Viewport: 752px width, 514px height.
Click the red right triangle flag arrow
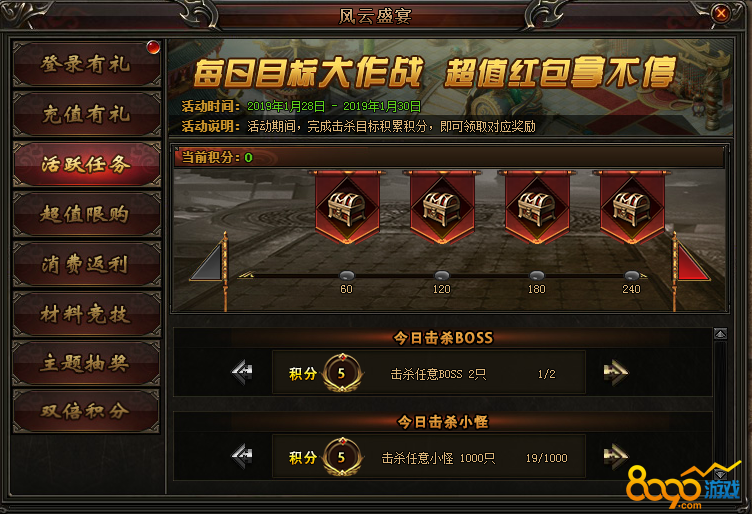point(692,261)
